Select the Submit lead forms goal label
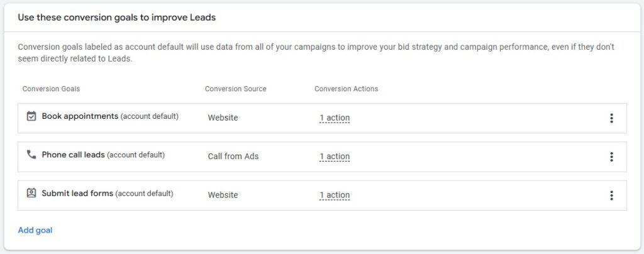The height and width of the screenshot is (254, 644). pos(77,193)
